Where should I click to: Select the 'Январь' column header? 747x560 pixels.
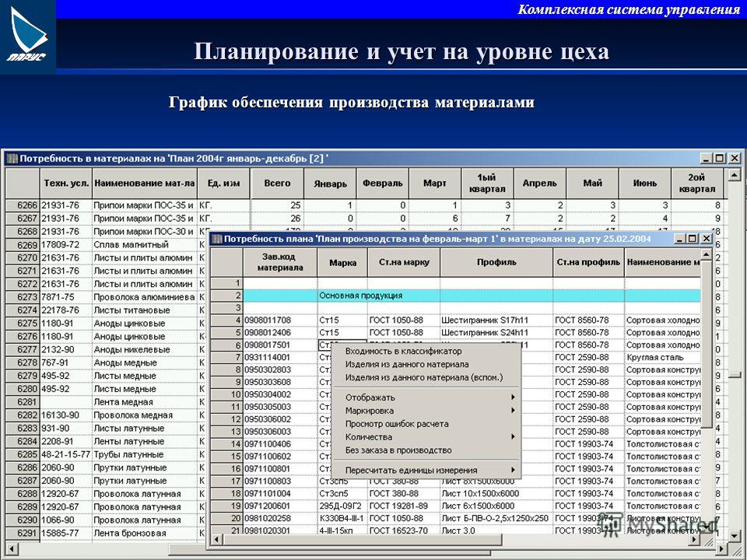330,184
